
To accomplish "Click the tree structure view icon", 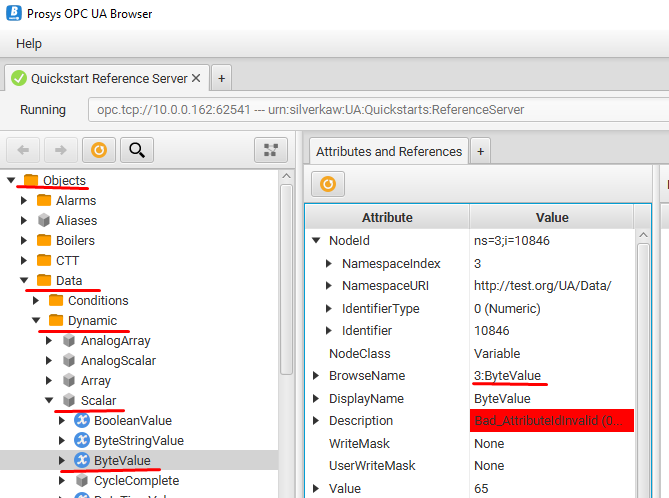I will click(x=270, y=150).
